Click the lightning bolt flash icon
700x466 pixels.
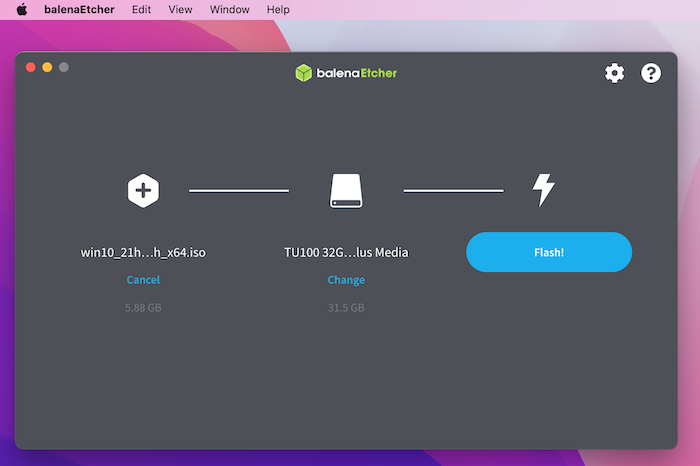point(543,190)
